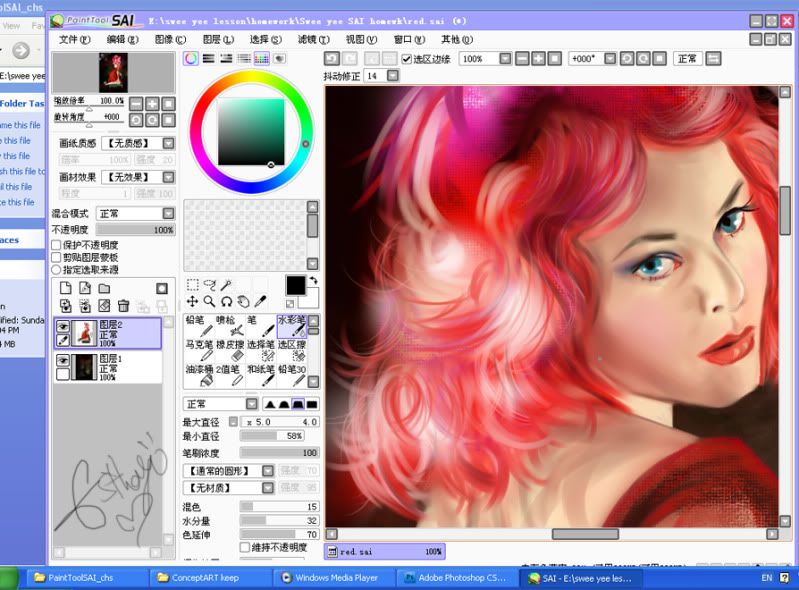Expand the 画纸质感 texture dropdown
The image size is (799, 590).
click(x=168, y=144)
